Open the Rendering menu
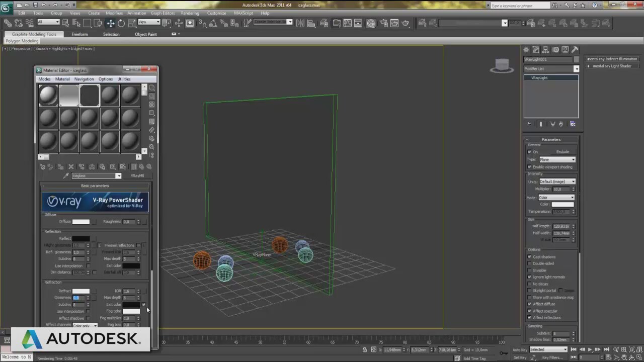 pyautogui.click(x=190, y=13)
